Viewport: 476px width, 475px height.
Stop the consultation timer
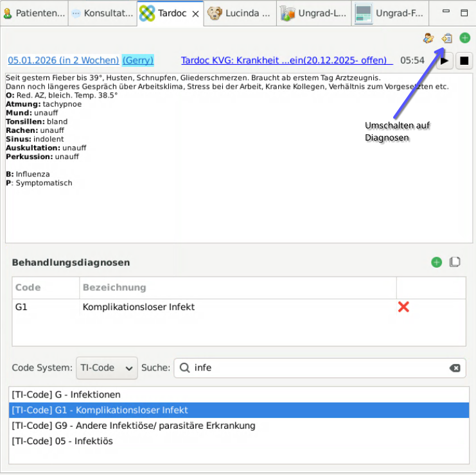pyautogui.click(x=463, y=61)
